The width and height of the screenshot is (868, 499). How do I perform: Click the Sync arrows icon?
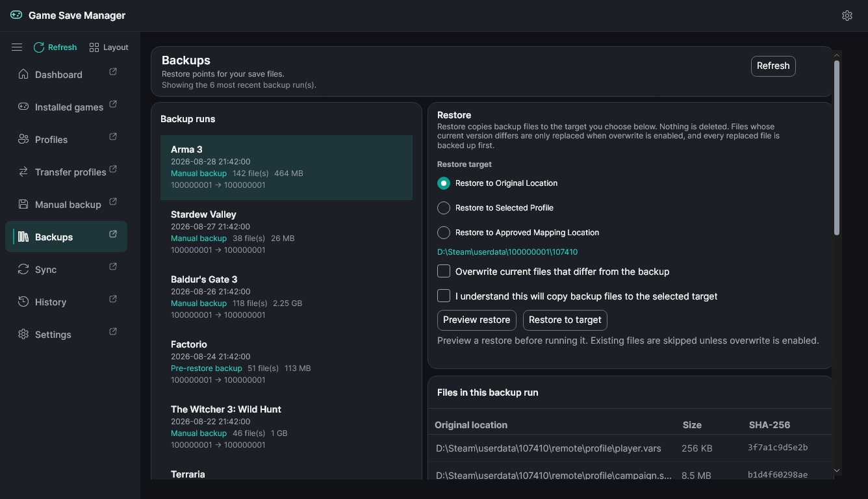coord(23,269)
